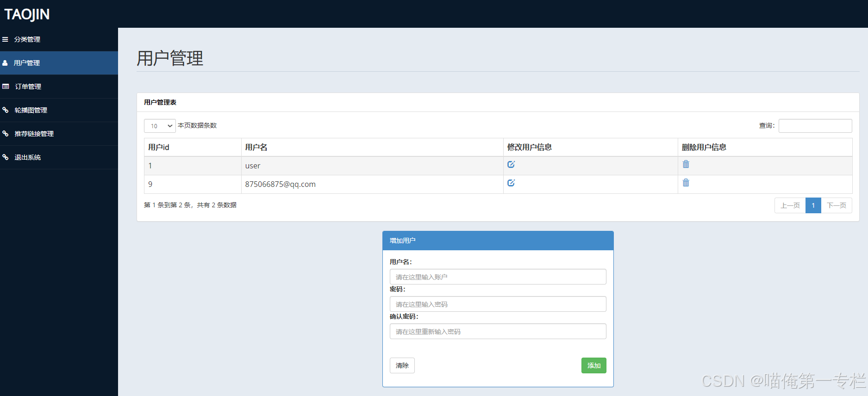868x396 pixels.
Task: Choose 退出系统 to log out
Action: click(x=59, y=157)
